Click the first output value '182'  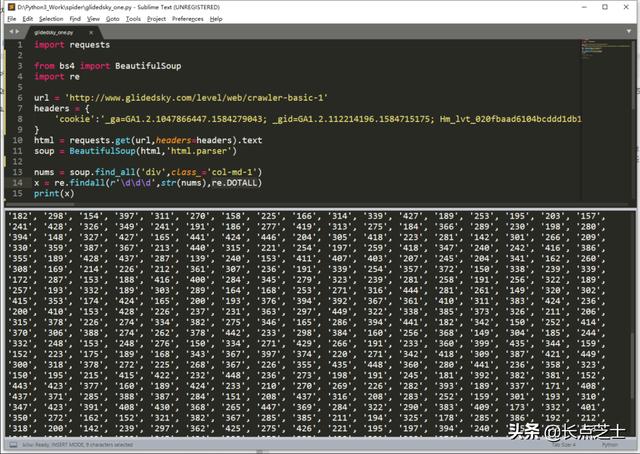tap(20, 216)
